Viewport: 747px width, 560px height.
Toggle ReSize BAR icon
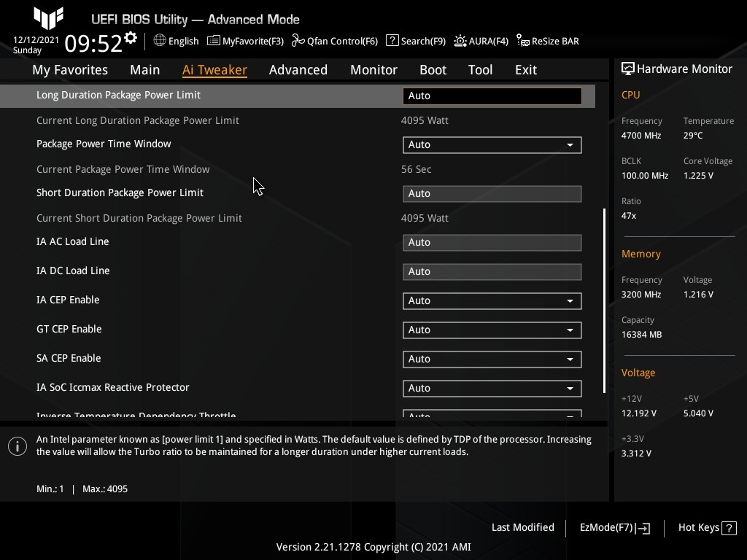coord(522,41)
